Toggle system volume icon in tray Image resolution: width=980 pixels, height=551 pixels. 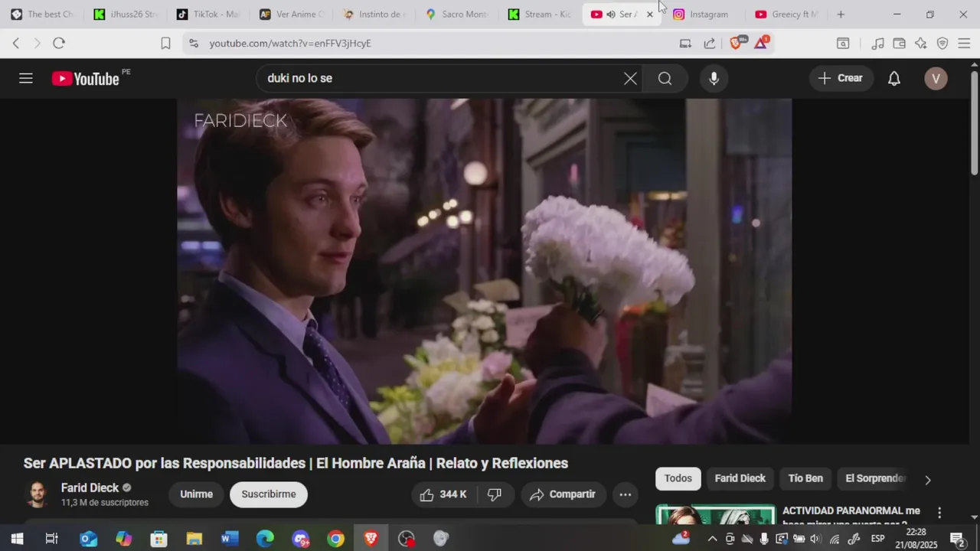coord(815,539)
